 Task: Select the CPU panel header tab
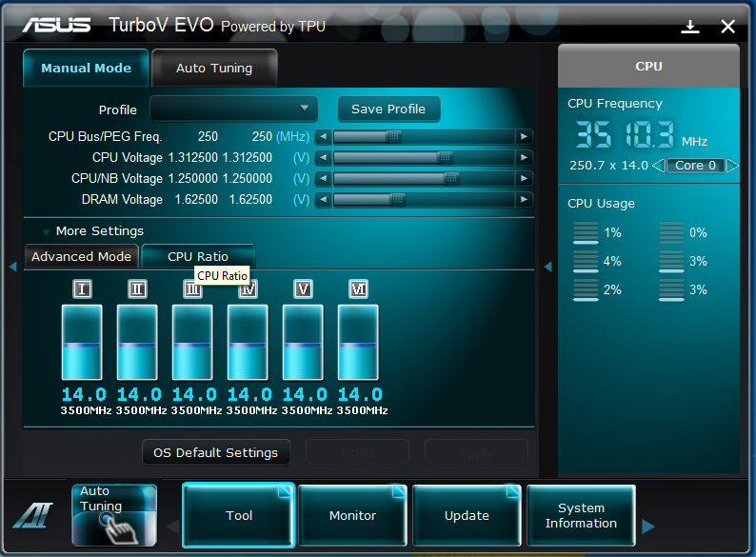pos(648,66)
